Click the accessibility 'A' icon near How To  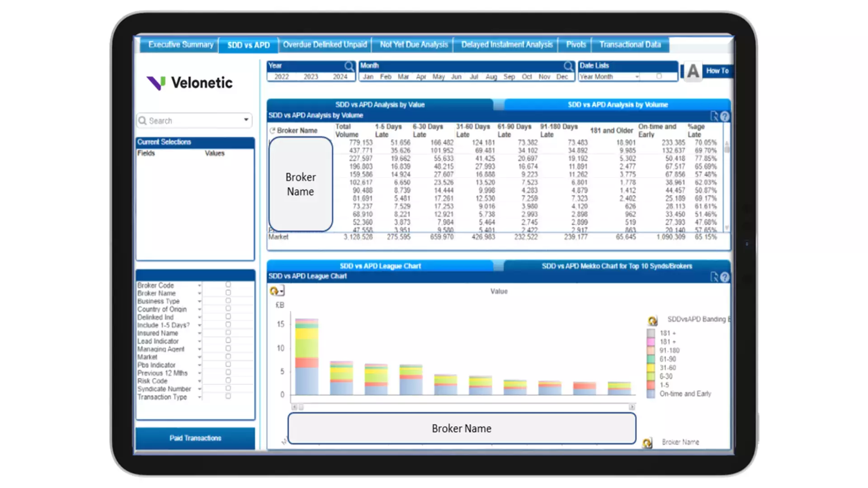pyautogui.click(x=692, y=71)
